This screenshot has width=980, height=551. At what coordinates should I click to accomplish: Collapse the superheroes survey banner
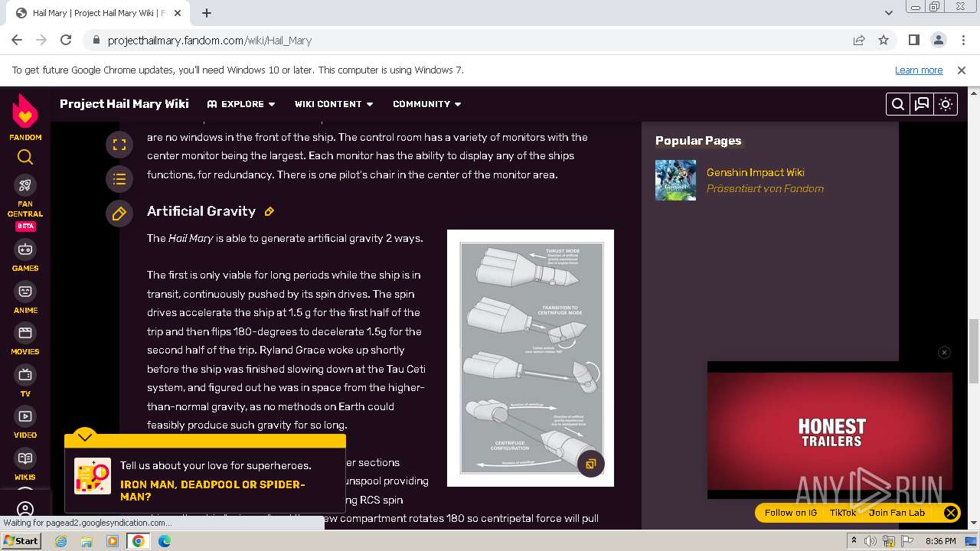(85, 437)
